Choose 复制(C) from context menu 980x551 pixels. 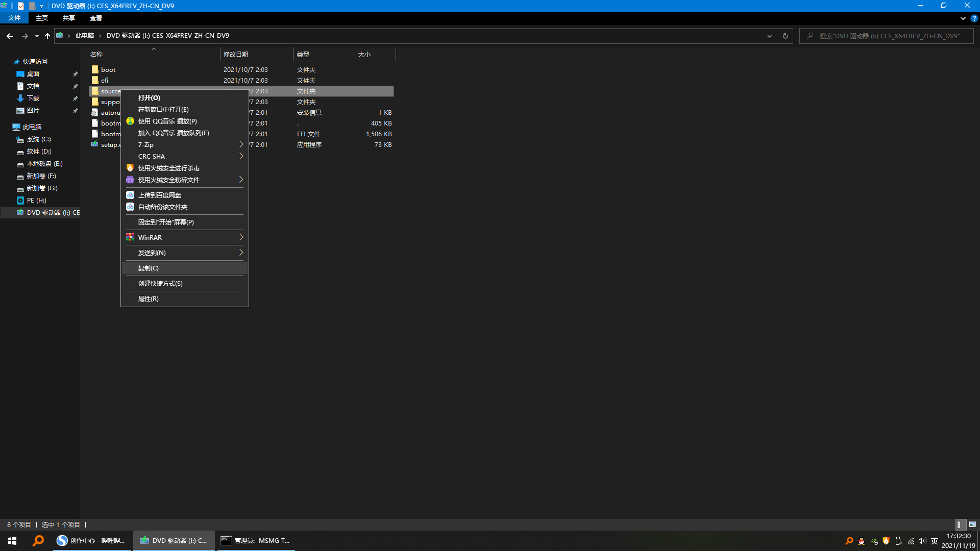click(185, 268)
